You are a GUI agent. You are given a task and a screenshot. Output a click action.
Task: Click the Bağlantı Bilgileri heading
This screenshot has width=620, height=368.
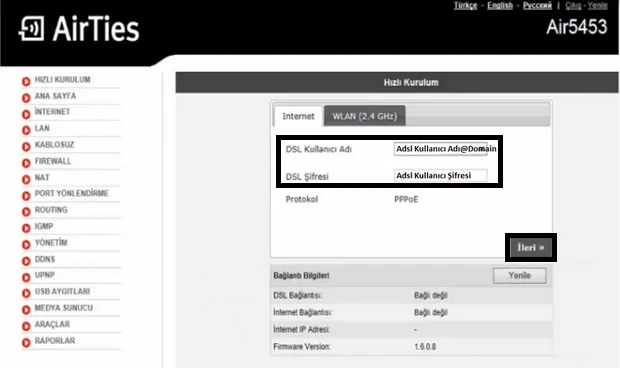pos(301,276)
